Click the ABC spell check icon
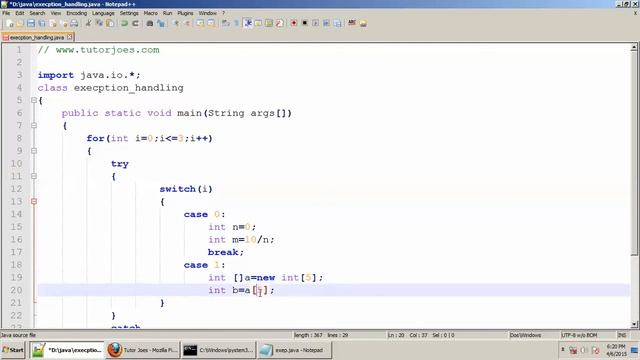The image size is (640, 360). point(351,23)
